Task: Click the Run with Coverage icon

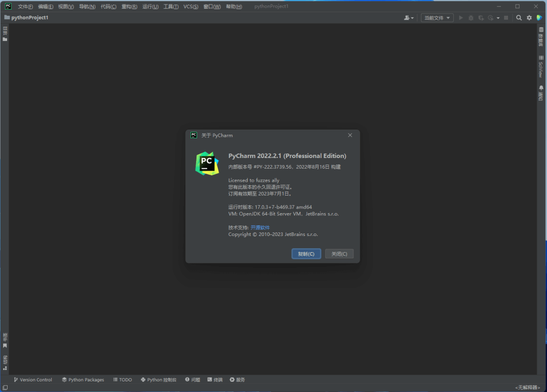Action: 481,18
